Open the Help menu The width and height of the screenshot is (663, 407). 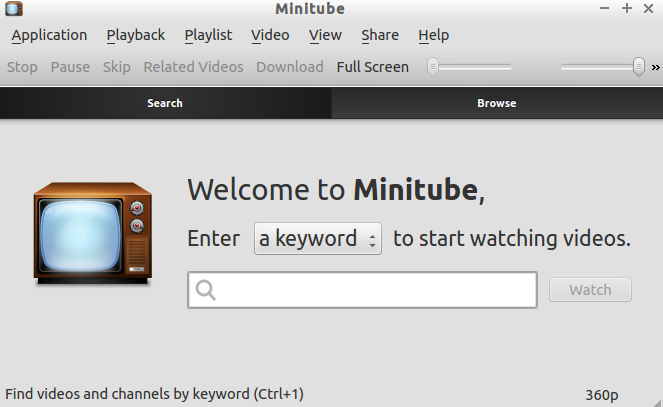(433, 36)
